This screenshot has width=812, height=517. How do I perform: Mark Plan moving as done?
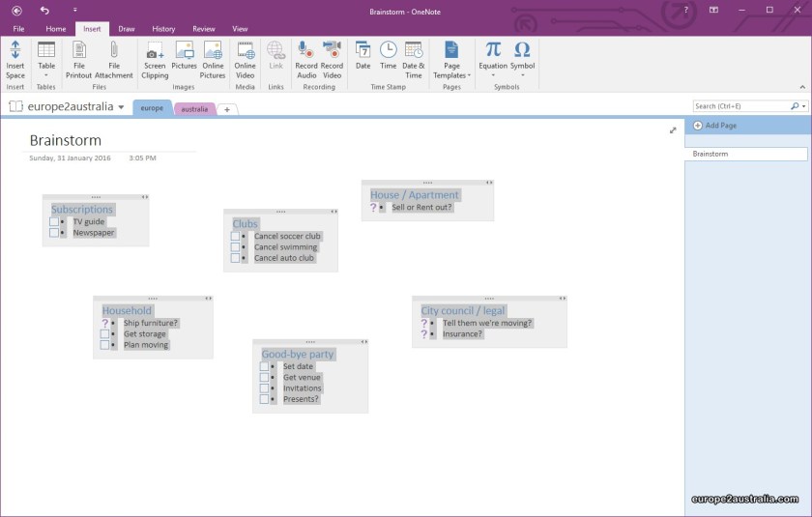pyautogui.click(x=104, y=345)
